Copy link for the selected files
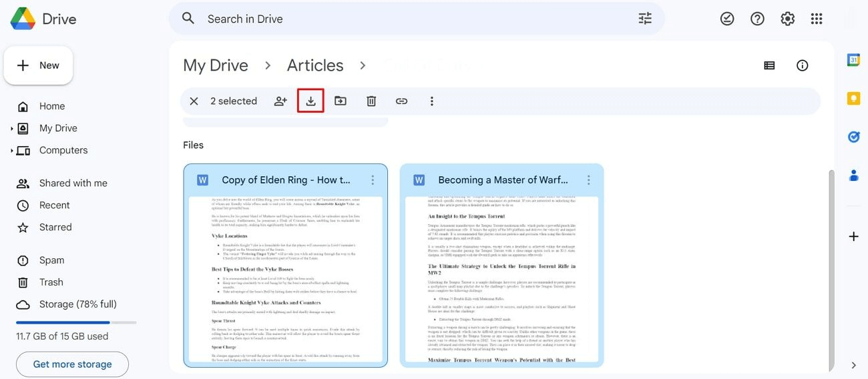This screenshot has width=868, height=379. click(x=401, y=101)
